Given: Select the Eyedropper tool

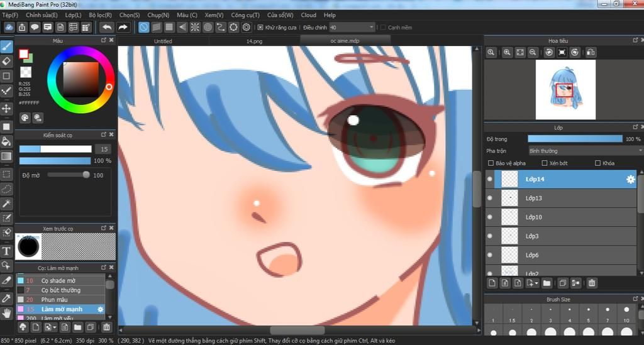Looking at the screenshot, I should coord(6,298).
